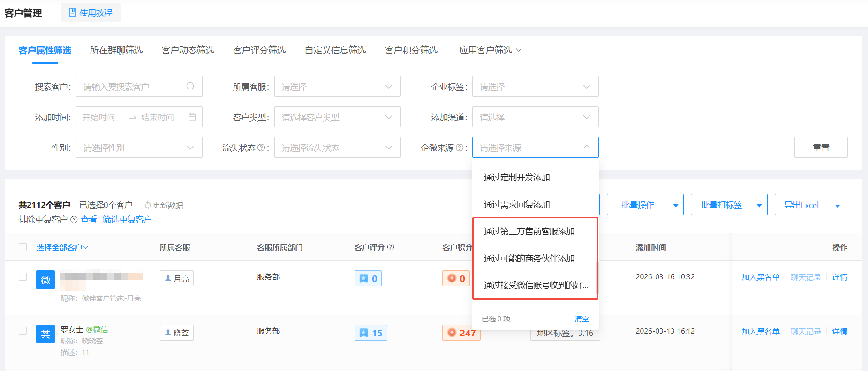Open the 请选择性别 gender dropdown
Screen dimensions: 868x371
pyautogui.click(x=139, y=148)
